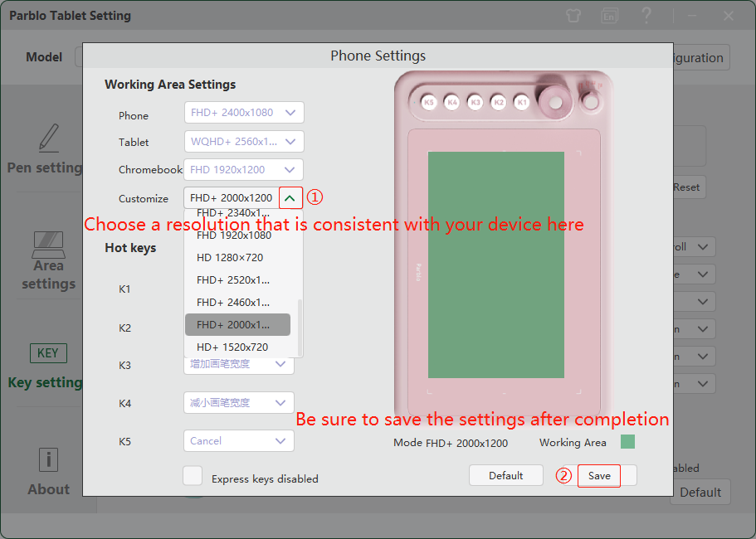Click the K2 key on tablet image
This screenshot has width=756, height=539.
pyautogui.click(x=499, y=102)
